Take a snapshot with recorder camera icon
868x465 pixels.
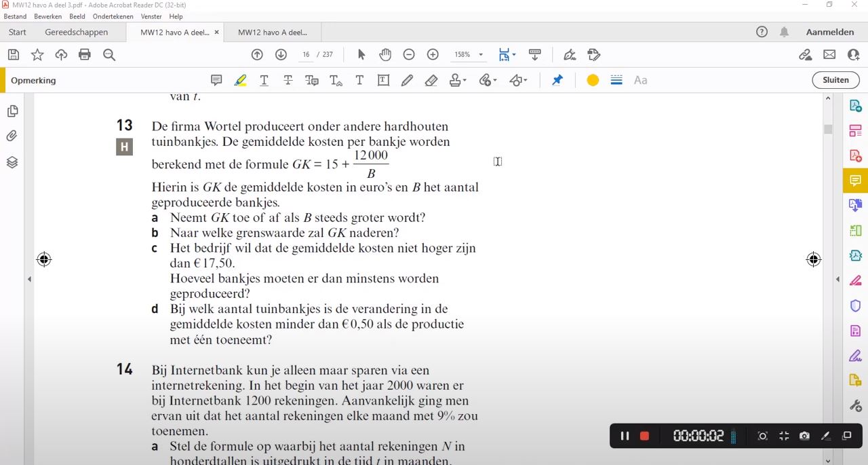(x=804, y=436)
